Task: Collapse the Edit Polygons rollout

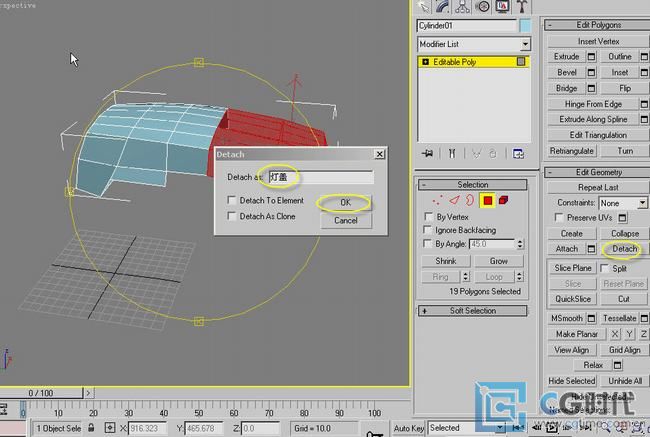Action: 597,25
